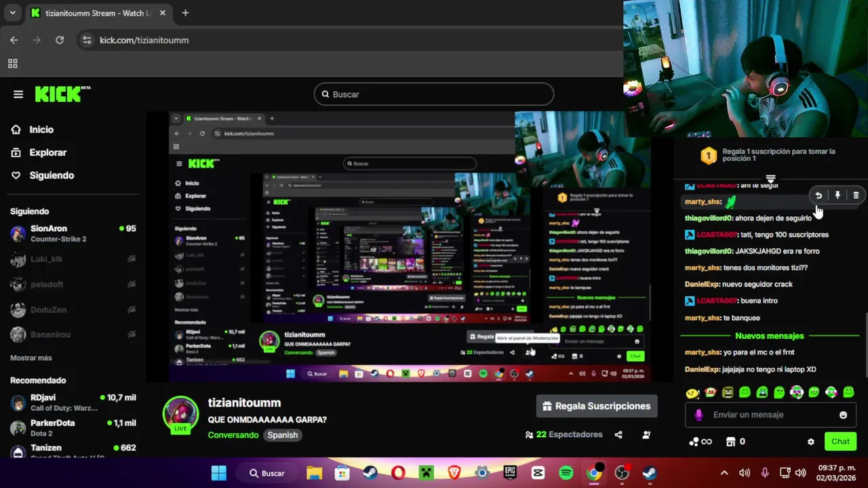
Task: Open the browser apps grid icon
Action: [x=12, y=64]
